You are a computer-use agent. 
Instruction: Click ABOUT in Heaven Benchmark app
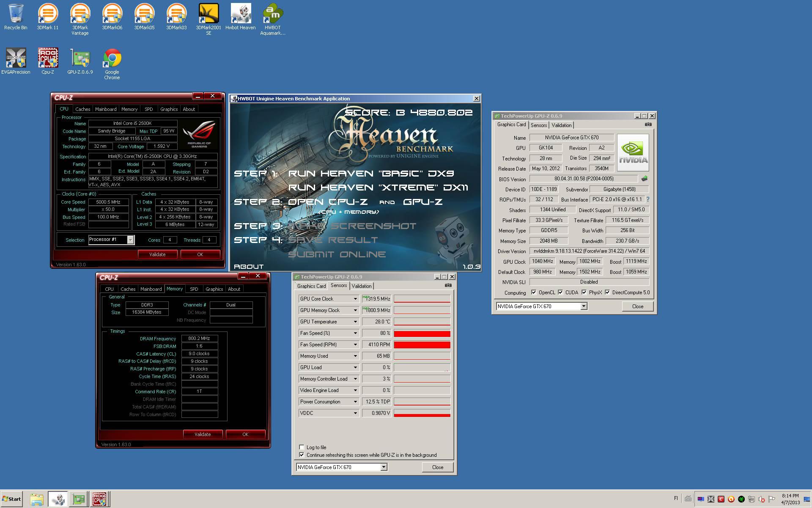point(249,266)
